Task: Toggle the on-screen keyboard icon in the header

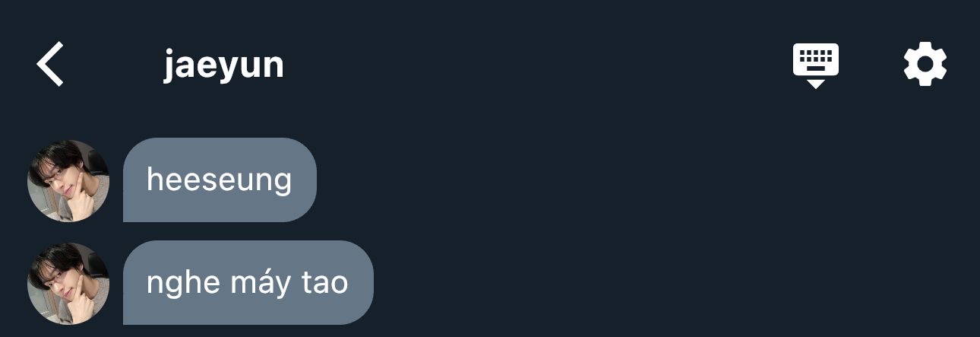Action: click(x=816, y=65)
